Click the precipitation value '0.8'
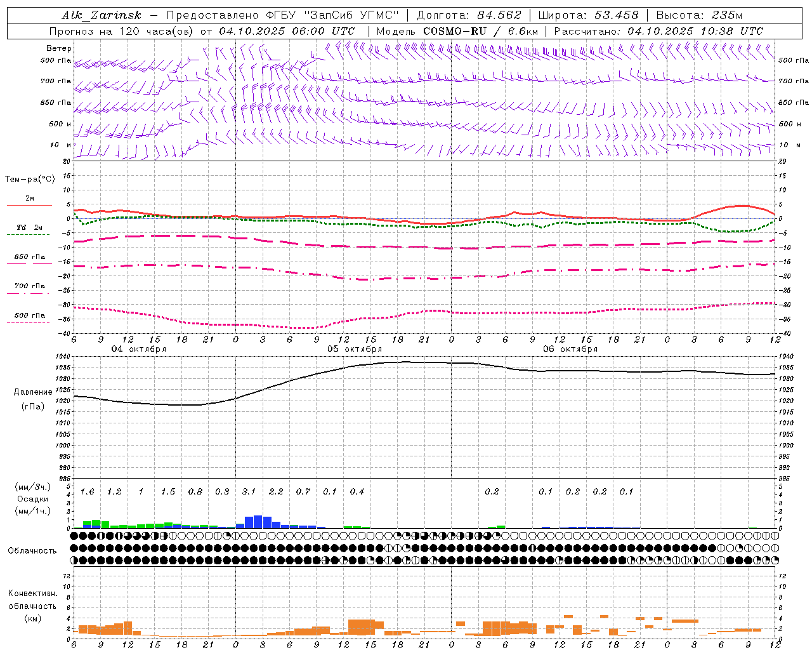Screen dimensions: 812x650 195,492
